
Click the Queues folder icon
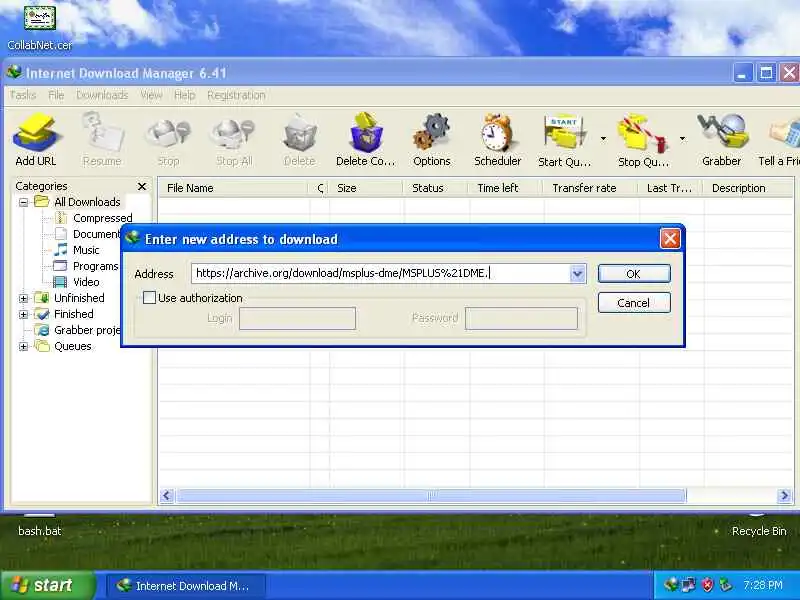tap(42, 346)
